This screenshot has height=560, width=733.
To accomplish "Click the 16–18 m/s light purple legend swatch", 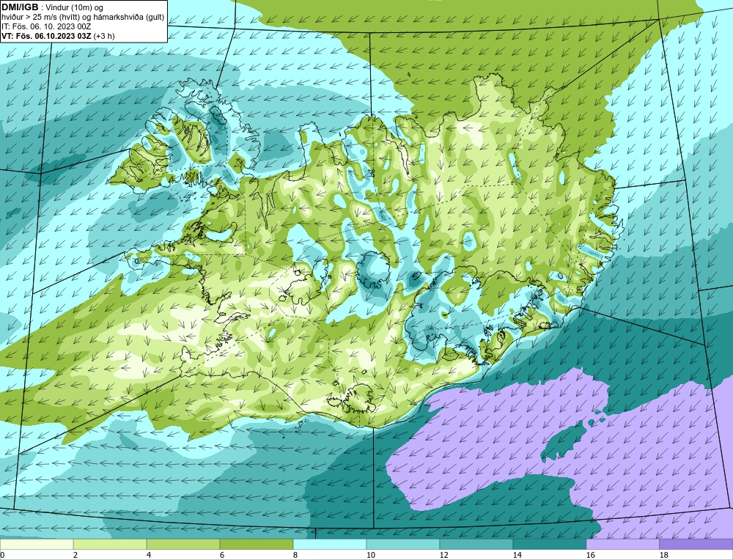I will [x=622, y=545].
